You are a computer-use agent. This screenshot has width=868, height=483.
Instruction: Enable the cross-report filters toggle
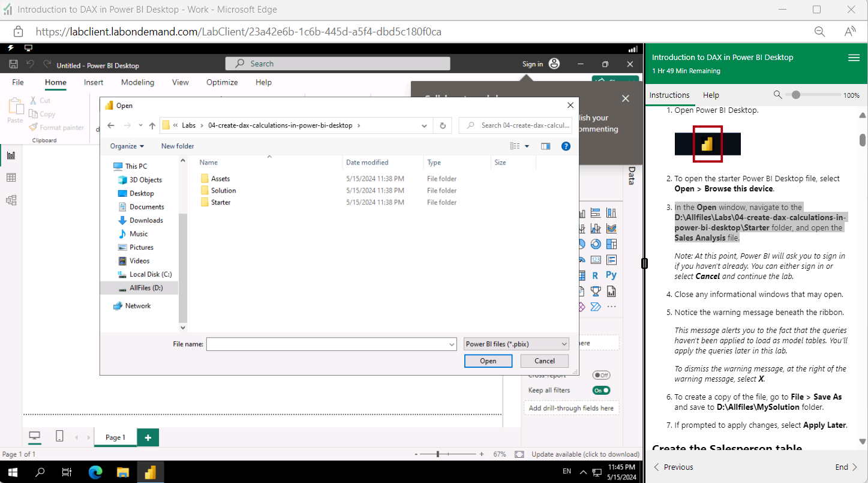click(x=600, y=374)
